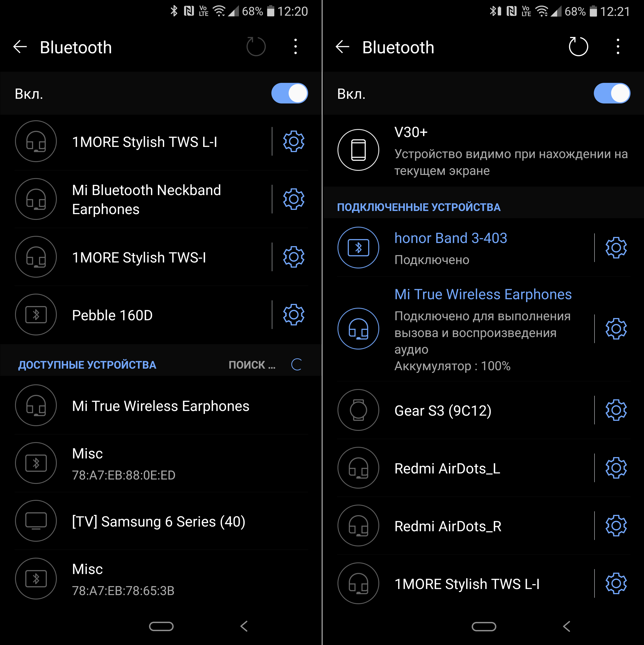644x645 pixels.
Task: Open settings gear for 1MORE Stylish TWS-I
Action: 294,257
